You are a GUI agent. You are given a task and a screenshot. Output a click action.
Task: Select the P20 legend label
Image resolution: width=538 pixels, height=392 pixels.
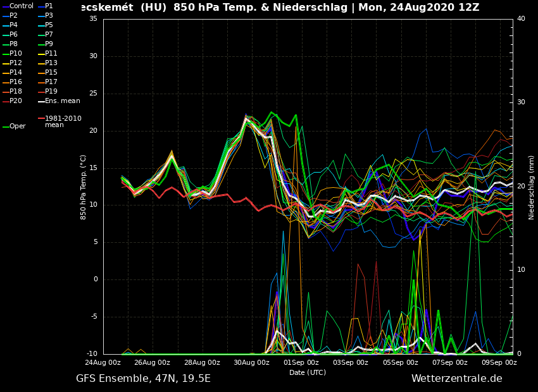(16, 101)
